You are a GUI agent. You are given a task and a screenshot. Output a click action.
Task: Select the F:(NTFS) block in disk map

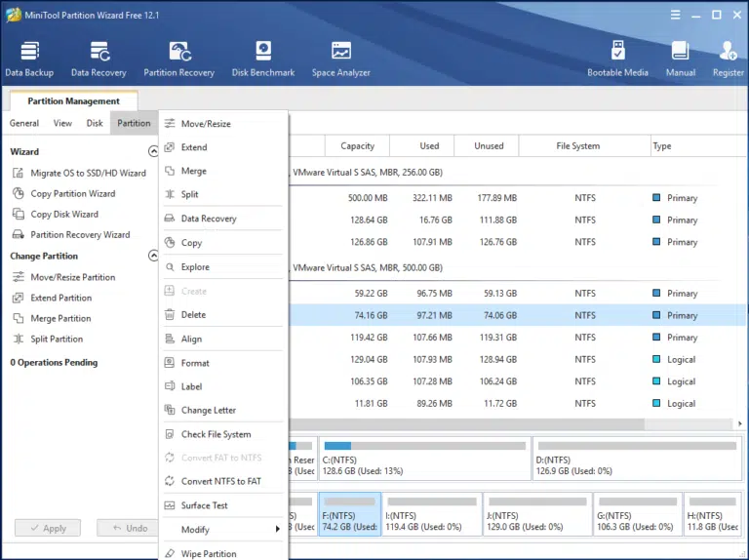350,514
